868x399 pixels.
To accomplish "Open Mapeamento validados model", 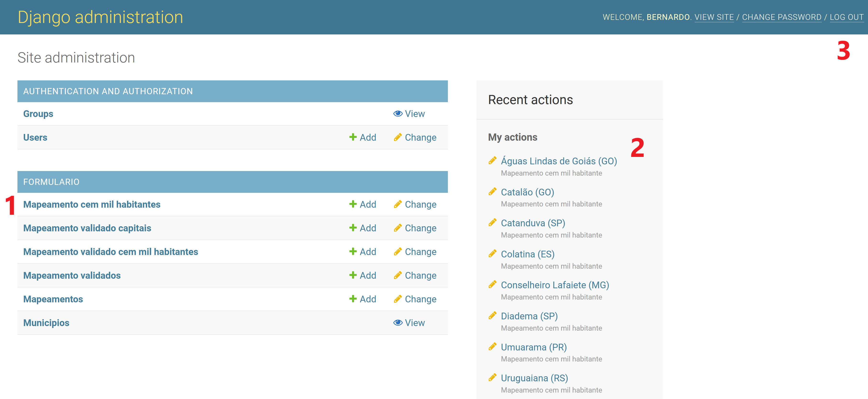I will point(72,276).
